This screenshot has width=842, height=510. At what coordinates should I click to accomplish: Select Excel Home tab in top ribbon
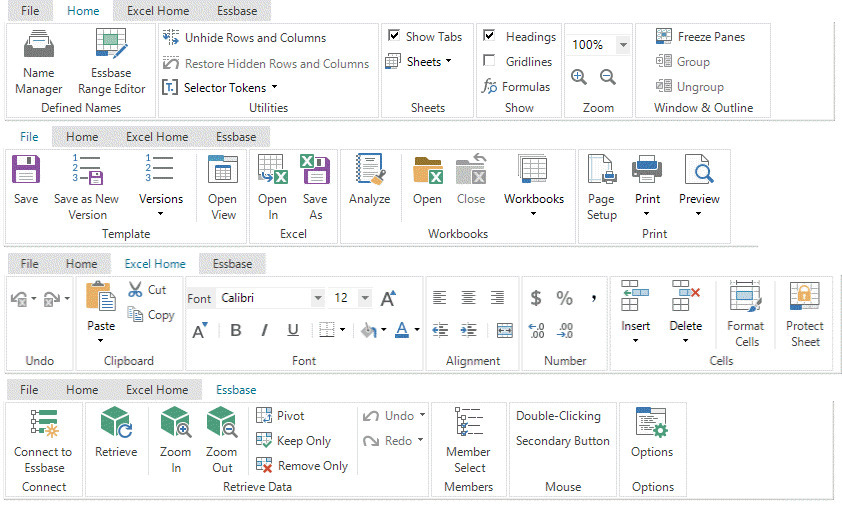(158, 11)
